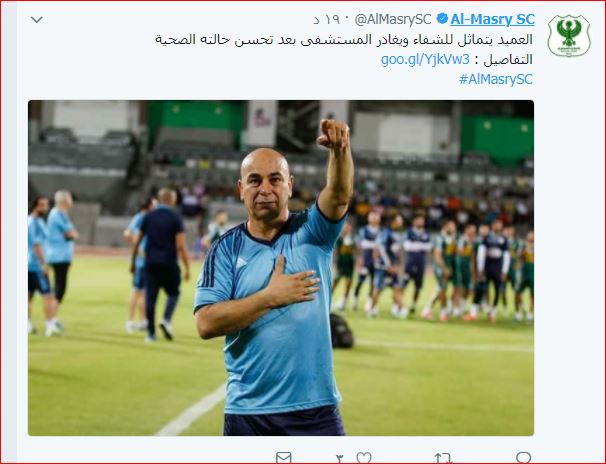This screenshot has height=464, width=606.
Task: Follow the goo.gl/YjkVw3 link
Action: pos(425,59)
